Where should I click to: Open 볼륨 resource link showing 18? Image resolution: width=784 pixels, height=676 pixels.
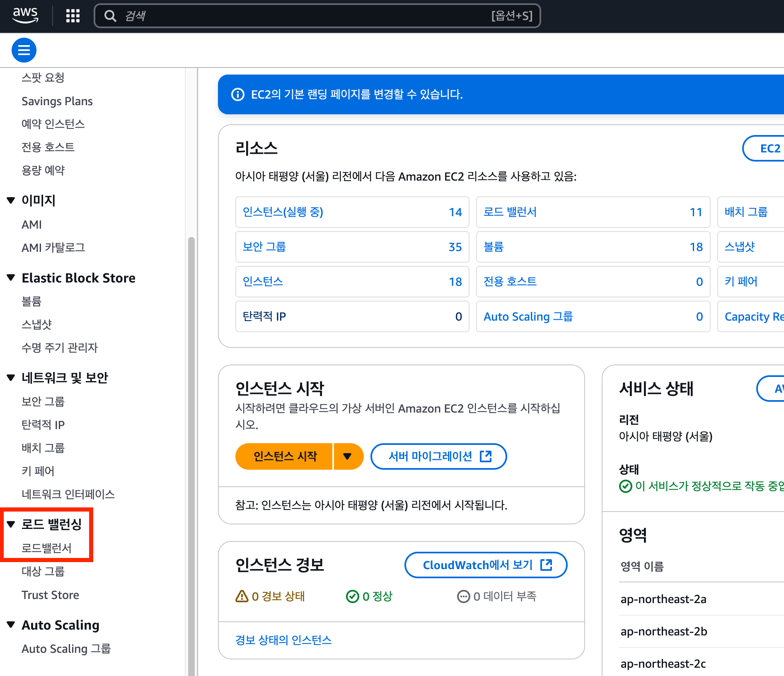pyautogui.click(x=494, y=247)
